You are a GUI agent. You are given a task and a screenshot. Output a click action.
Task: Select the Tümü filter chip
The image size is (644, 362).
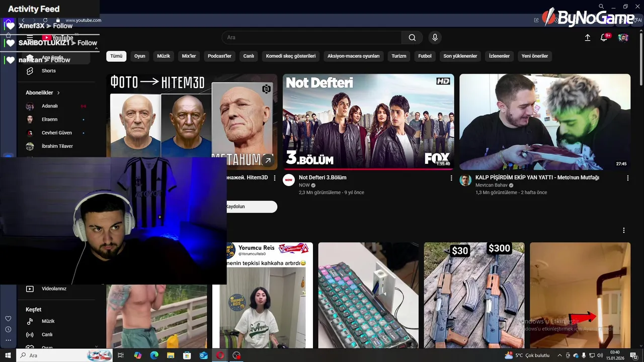(x=116, y=56)
